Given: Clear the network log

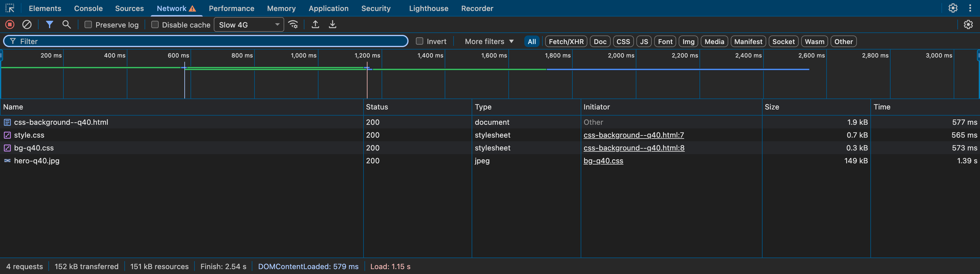Looking at the screenshot, I should [27, 25].
